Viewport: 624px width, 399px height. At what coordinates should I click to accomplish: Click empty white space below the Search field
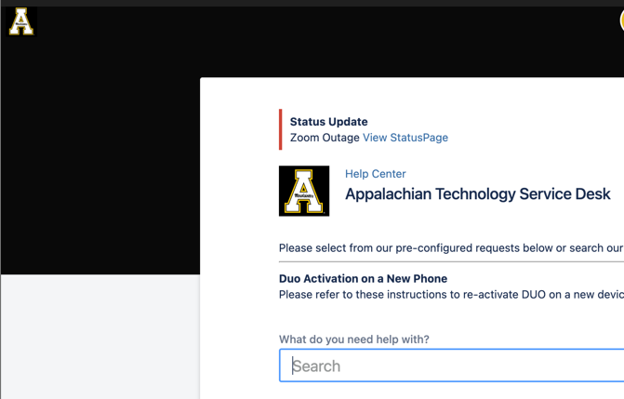(452, 391)
